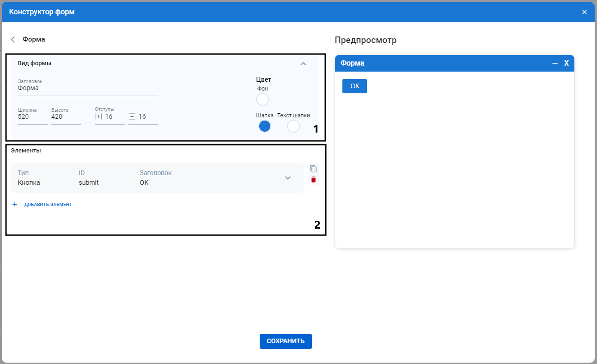The height and width of the screenshot is (364, 597).
Task: Close the preview form with X
Action: click(567, 63)
